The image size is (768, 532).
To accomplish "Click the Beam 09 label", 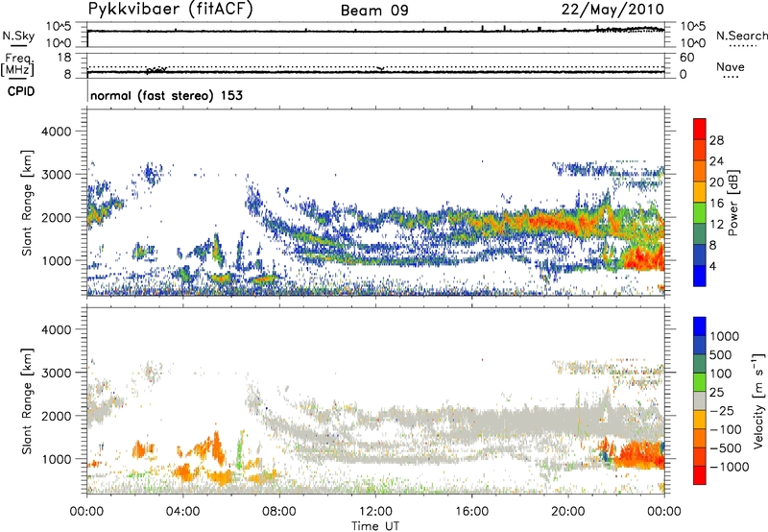I will (x=374, y=11).
